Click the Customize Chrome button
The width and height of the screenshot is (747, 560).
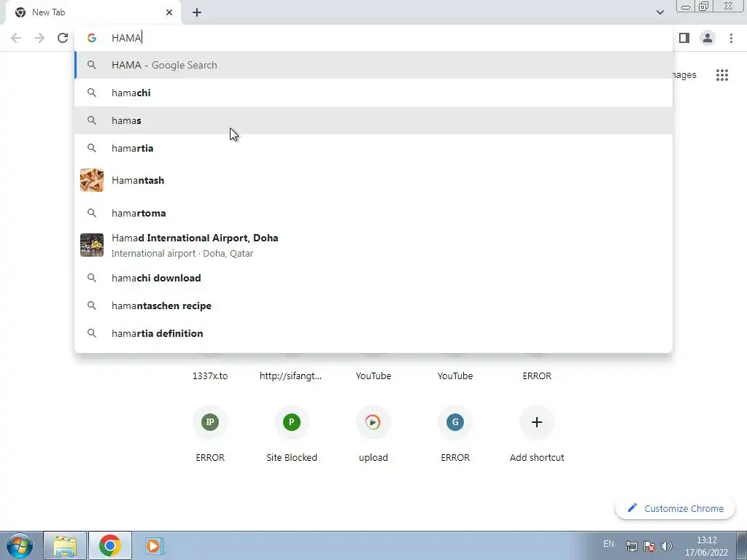pos(675,508)
